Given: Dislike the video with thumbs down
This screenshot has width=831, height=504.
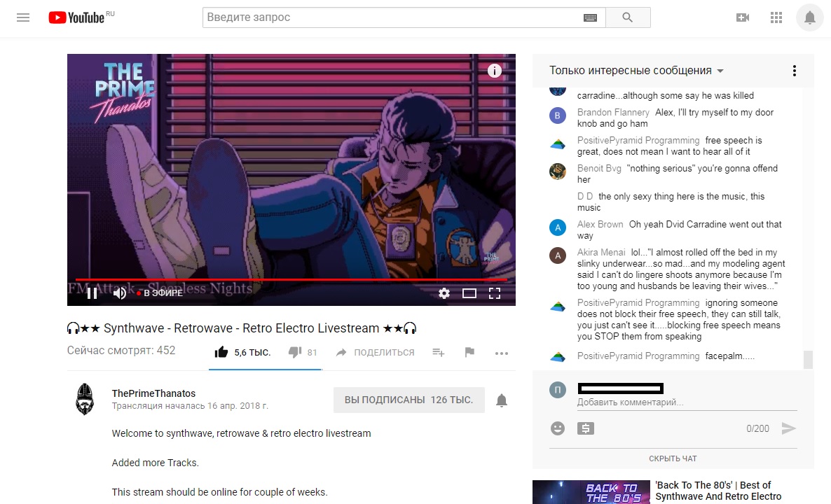Looking at the screenshot, I should [x=295, y=352].
